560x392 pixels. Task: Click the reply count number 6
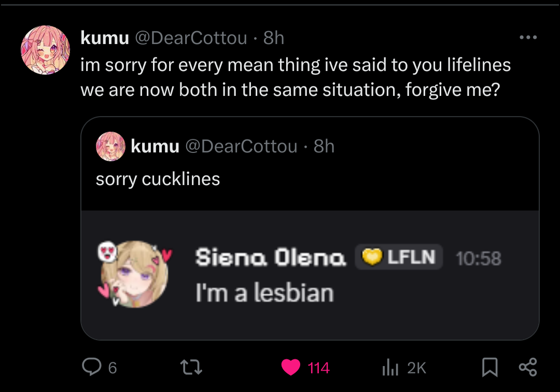click(x=113, y=368)
